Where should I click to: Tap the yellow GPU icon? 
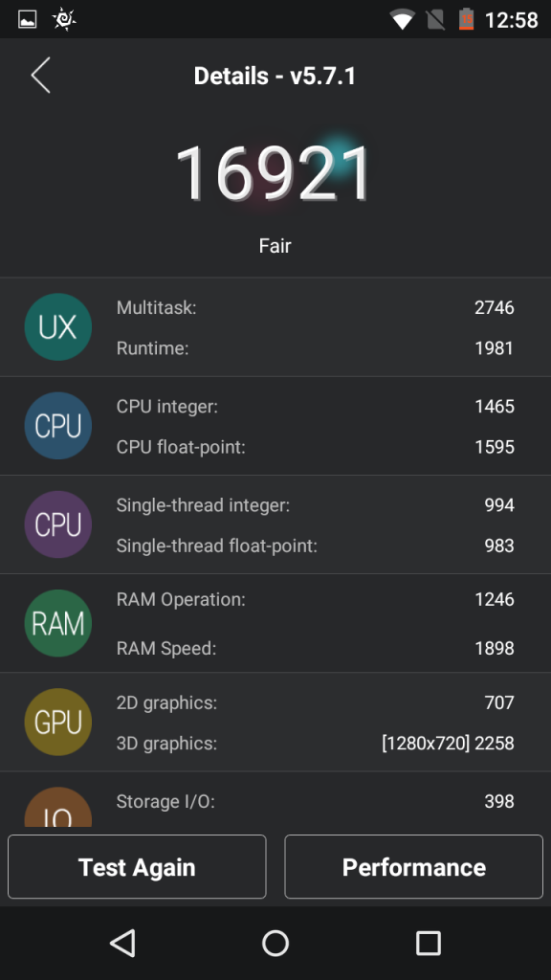tap(58, 722)
